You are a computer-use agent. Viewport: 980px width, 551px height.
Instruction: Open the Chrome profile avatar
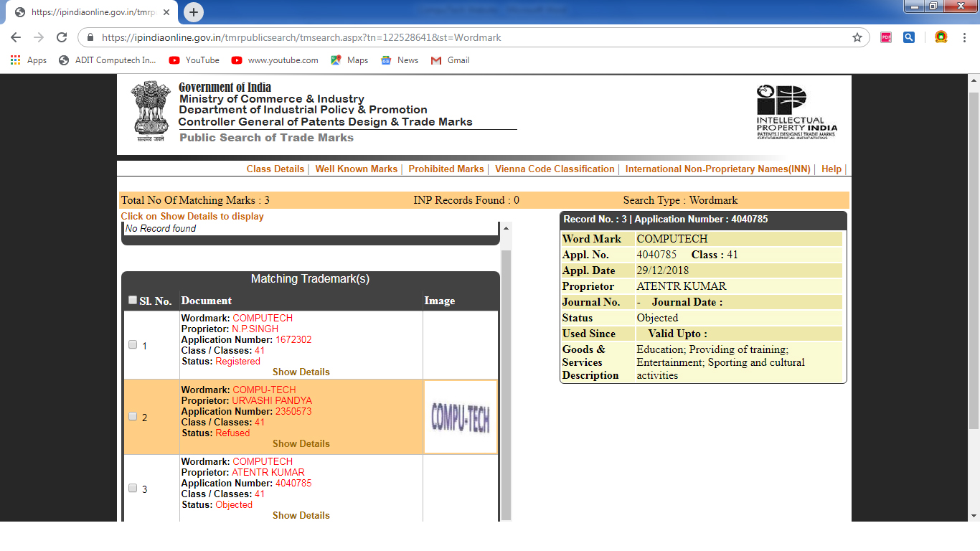[x=941, y=37]
